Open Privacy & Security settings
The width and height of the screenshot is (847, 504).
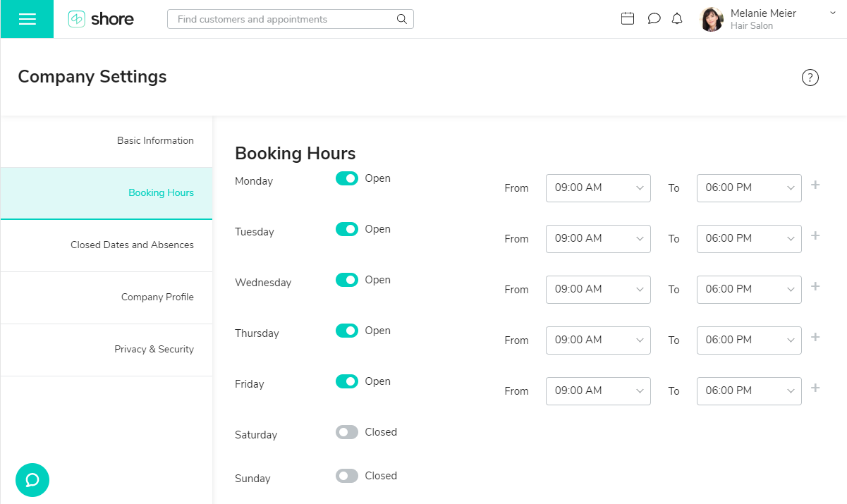click(106, 350)
